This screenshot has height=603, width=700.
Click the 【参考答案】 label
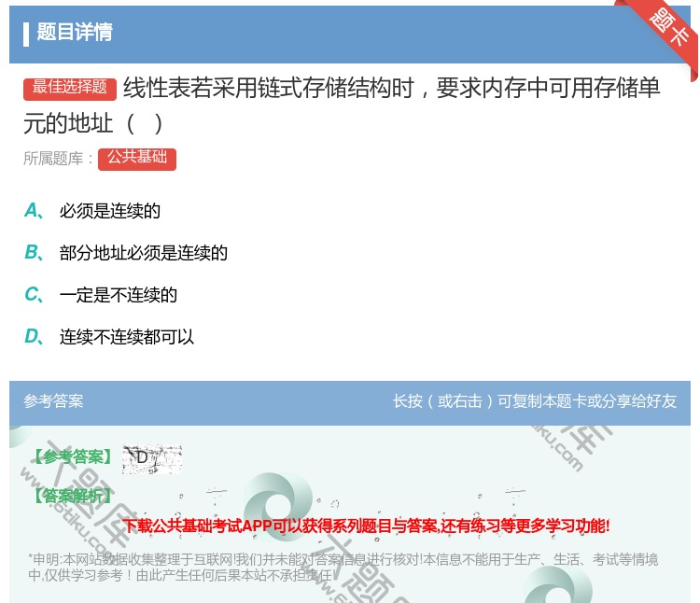click(x=73, y=457)
